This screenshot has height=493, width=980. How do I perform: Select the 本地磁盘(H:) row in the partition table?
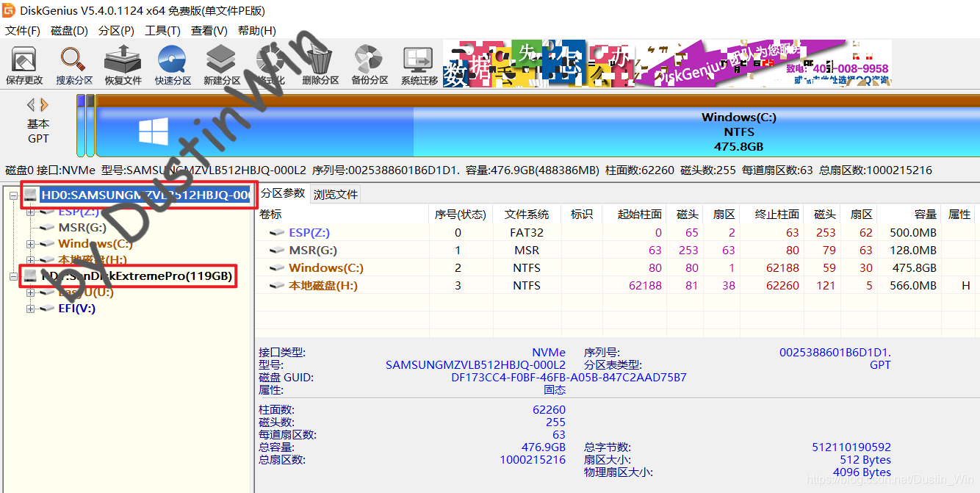pos(617,286)
